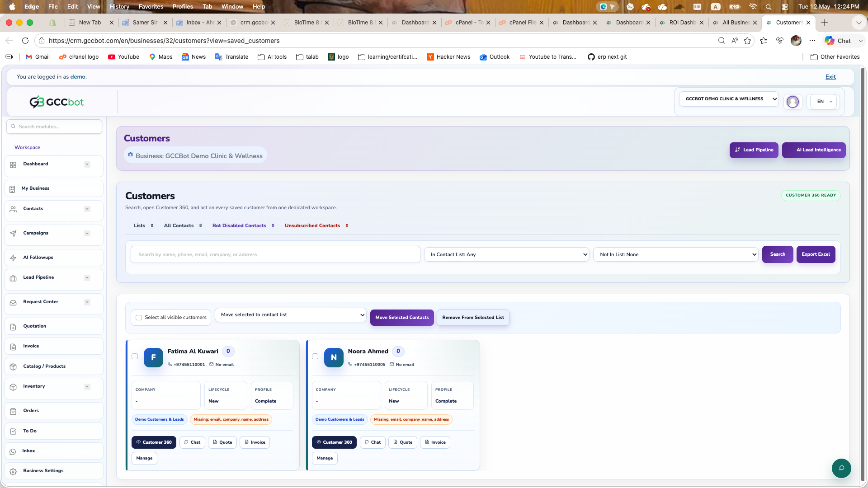This screenshot has height=488, width=868.
Task: Expand the Dashboard submenu arrow
Action: click(87, 164)
